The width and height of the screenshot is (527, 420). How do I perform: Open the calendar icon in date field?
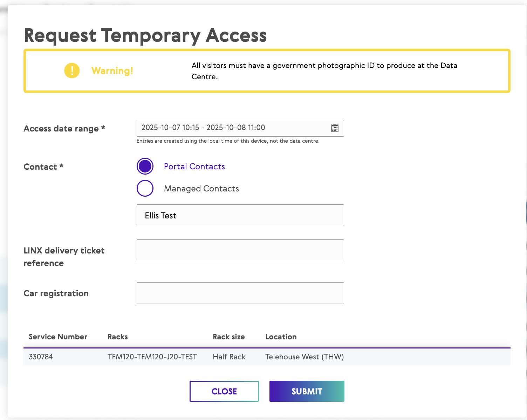pos(335,128)
